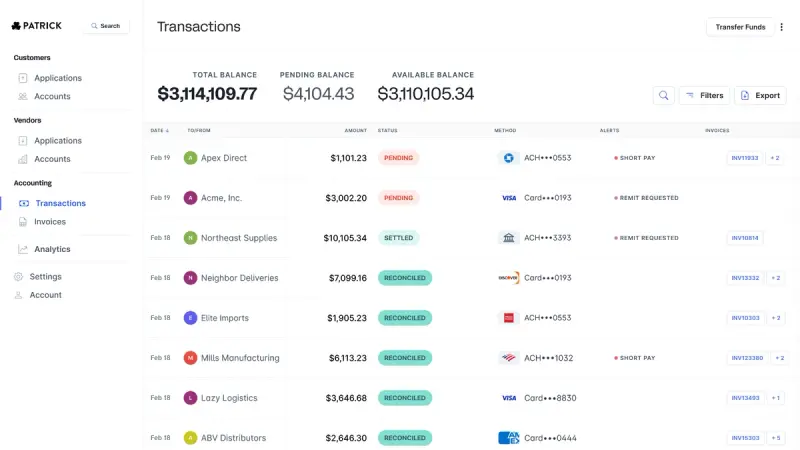800x450 pixels.
Task: Click the Vendors Applications icon
Action: (x=23, y=140)
